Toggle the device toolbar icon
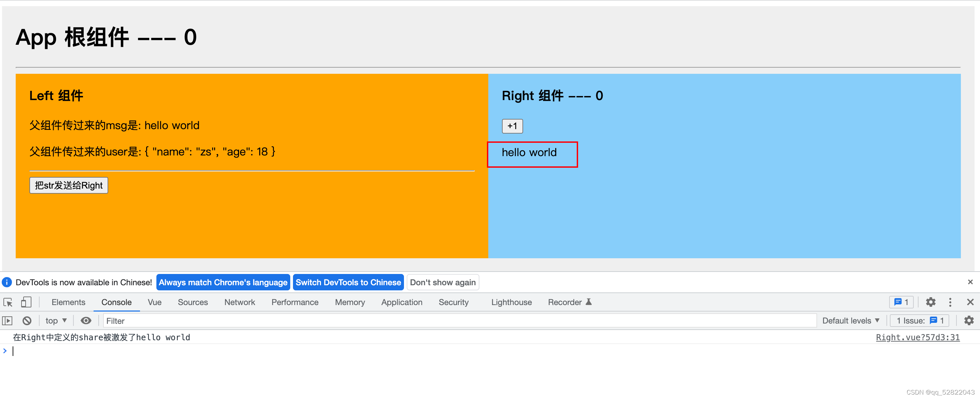 (x=26, y=302)
